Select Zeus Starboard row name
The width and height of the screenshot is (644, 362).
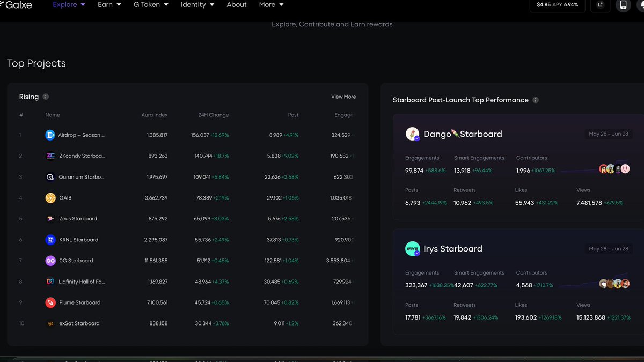click(78, 219)
